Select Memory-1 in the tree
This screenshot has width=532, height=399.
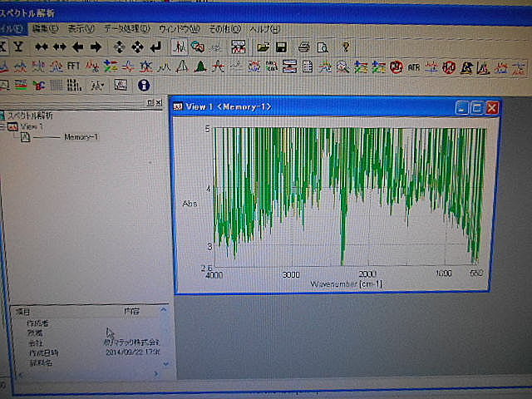click(x=81, y=136)
